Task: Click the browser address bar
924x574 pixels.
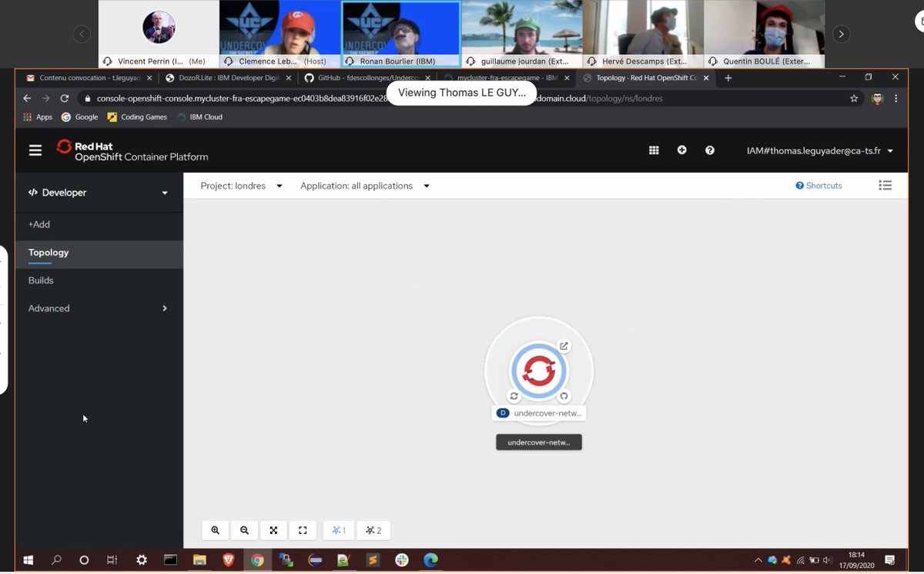Action: pos(470,99)
